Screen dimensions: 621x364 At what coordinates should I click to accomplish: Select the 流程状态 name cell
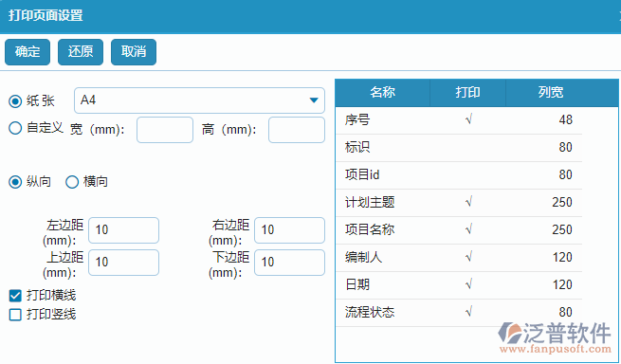(x=383, y=313)
